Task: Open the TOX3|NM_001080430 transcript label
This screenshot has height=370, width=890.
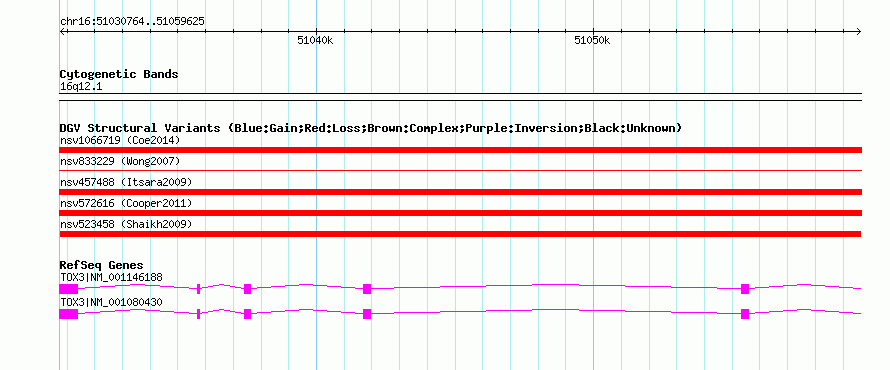Action: [111, 302]
